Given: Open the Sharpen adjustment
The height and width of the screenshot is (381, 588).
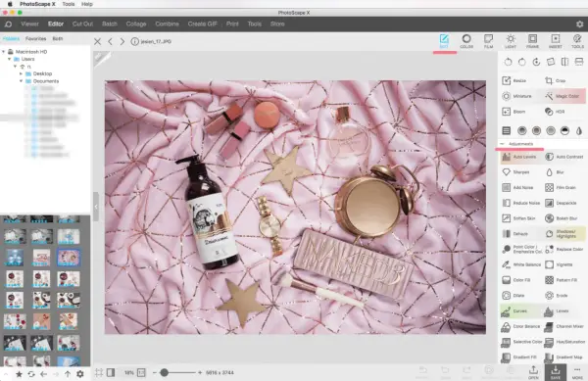Looking at the screenshot, I should pos(516,172).
